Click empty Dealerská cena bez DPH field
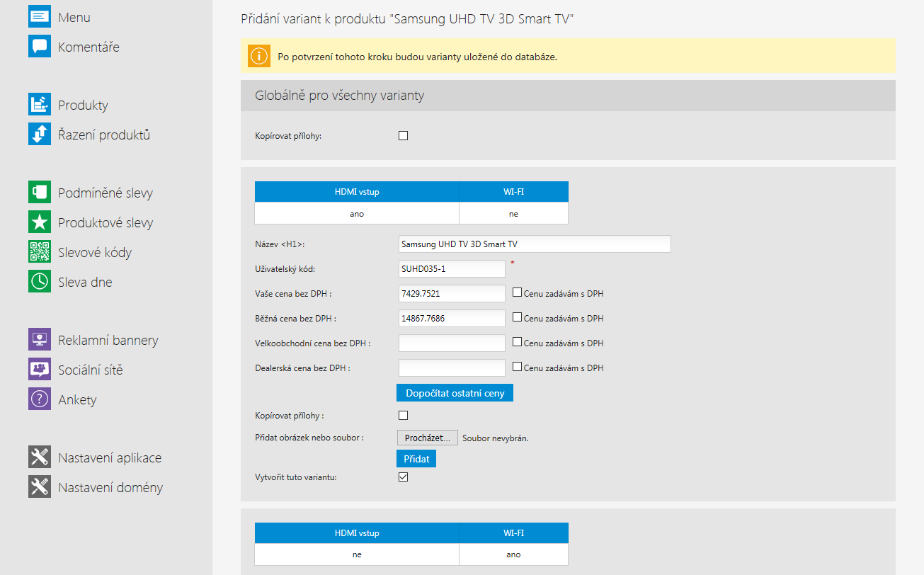924x575 pixels. coord(452,368)
